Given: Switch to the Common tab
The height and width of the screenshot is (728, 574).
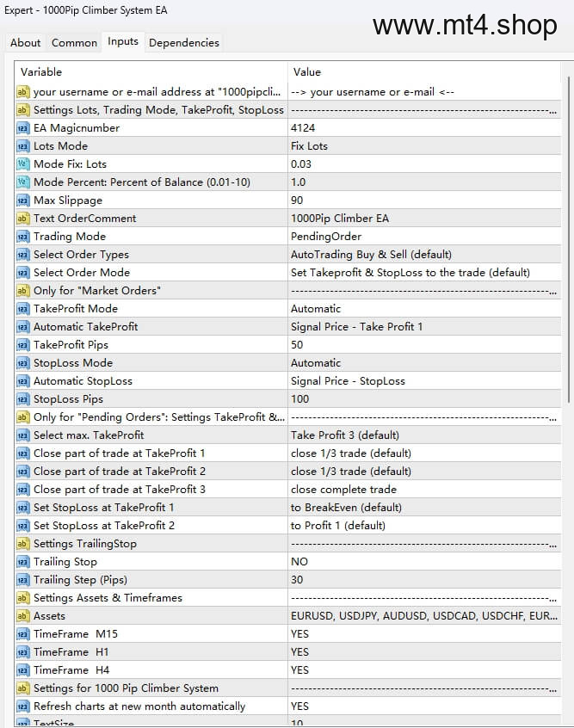Looking at the screenshot, I should click(74, 43).
